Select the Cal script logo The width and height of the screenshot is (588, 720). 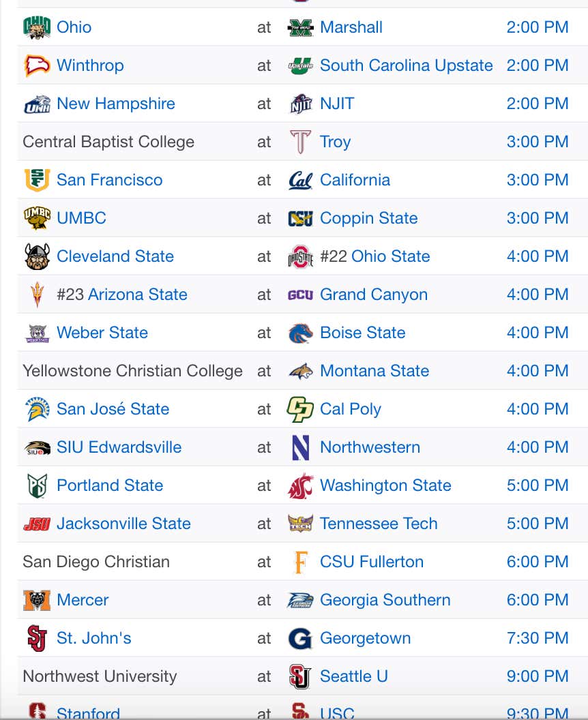(300, 181)
